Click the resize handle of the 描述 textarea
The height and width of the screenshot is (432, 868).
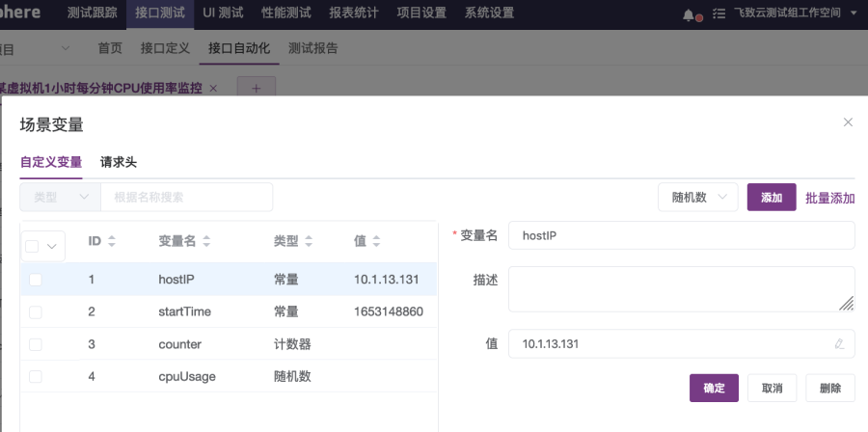[x=845, y=303]
